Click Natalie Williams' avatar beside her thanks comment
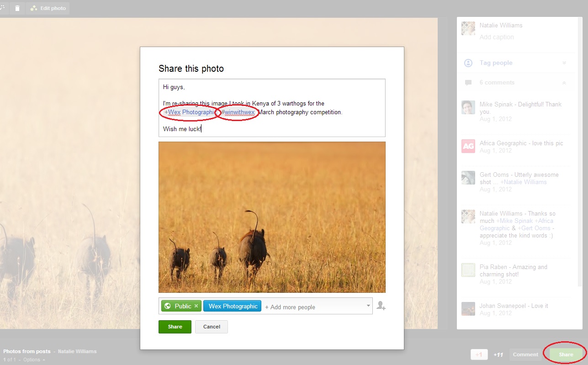This screenshot has width=588, height=365. [x=468, y=217]
